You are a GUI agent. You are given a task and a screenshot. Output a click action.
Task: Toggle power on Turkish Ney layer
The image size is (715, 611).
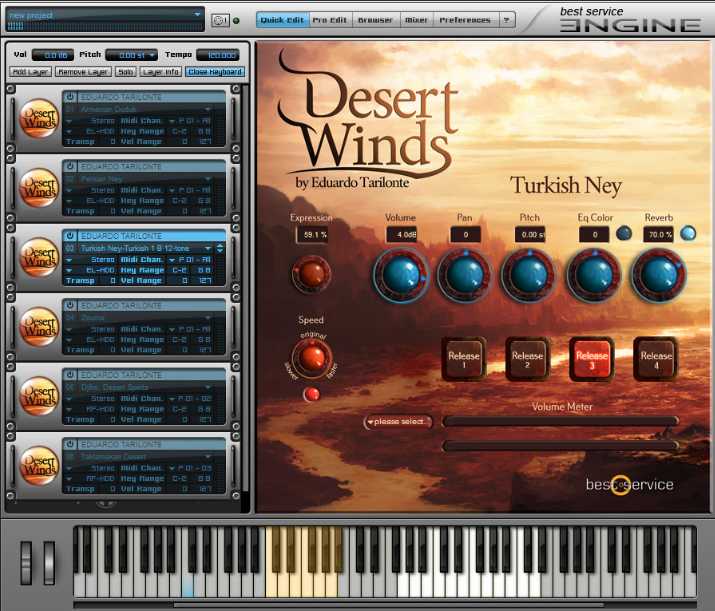pyautogui.click(x=70, y=236)
